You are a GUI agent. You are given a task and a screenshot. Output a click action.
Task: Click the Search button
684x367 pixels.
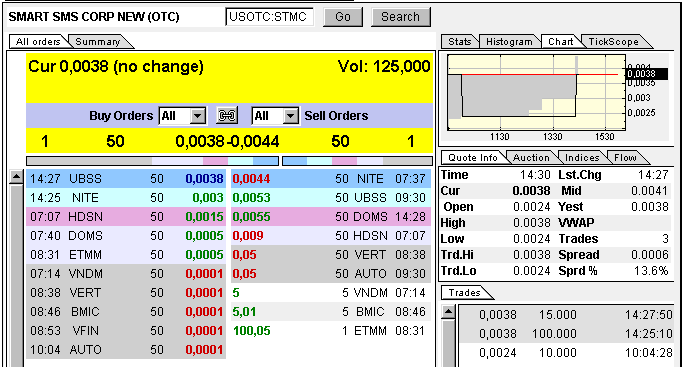coord(400,17)
